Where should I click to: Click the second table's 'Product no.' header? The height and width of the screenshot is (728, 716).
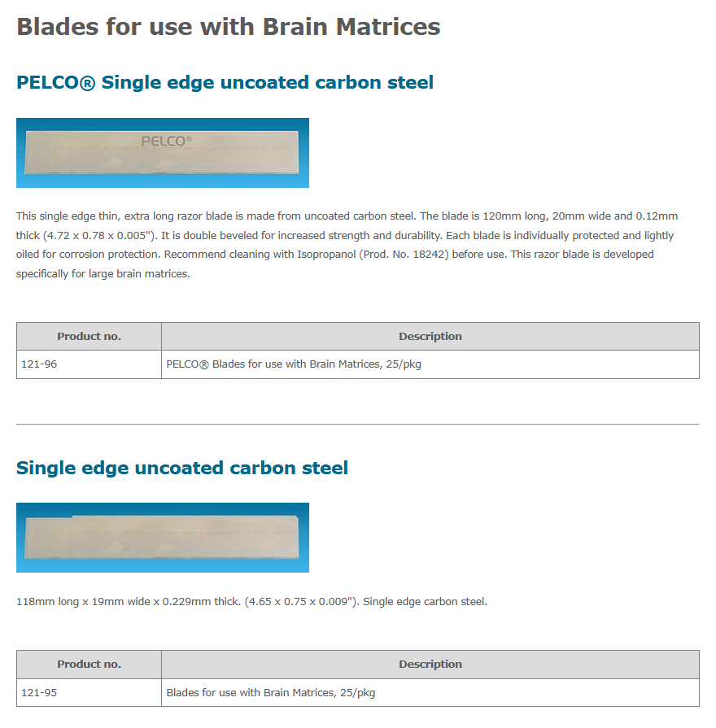pyautogui.click(x=89, y=665)
